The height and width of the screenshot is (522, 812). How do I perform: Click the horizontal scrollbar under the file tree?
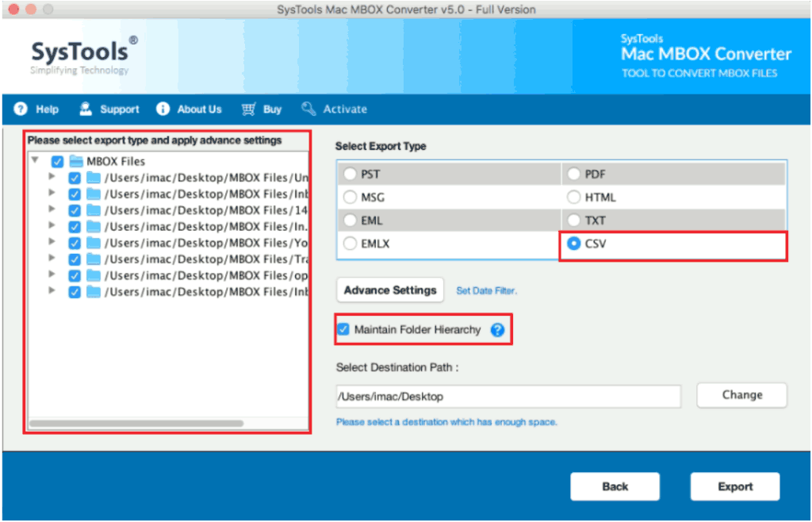(136, 424)
